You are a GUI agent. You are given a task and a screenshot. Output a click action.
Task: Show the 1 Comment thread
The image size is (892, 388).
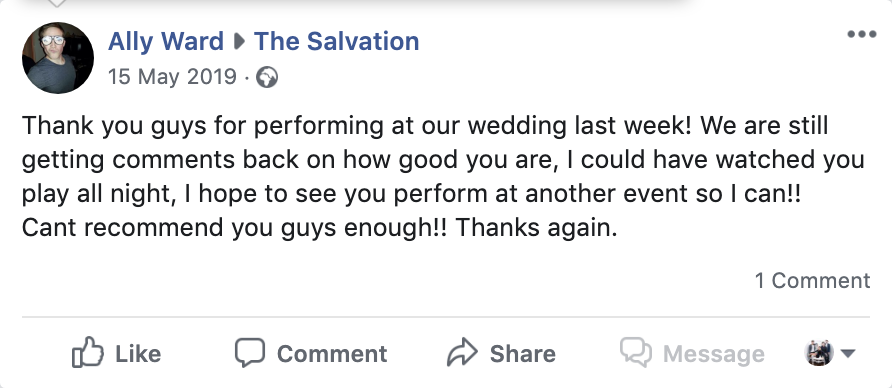click(812, 280)
